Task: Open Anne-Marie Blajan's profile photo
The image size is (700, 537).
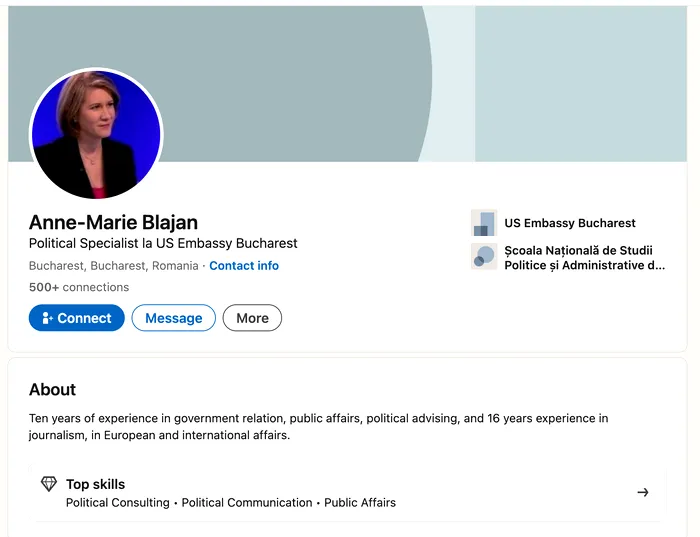Action: point(96,134)
